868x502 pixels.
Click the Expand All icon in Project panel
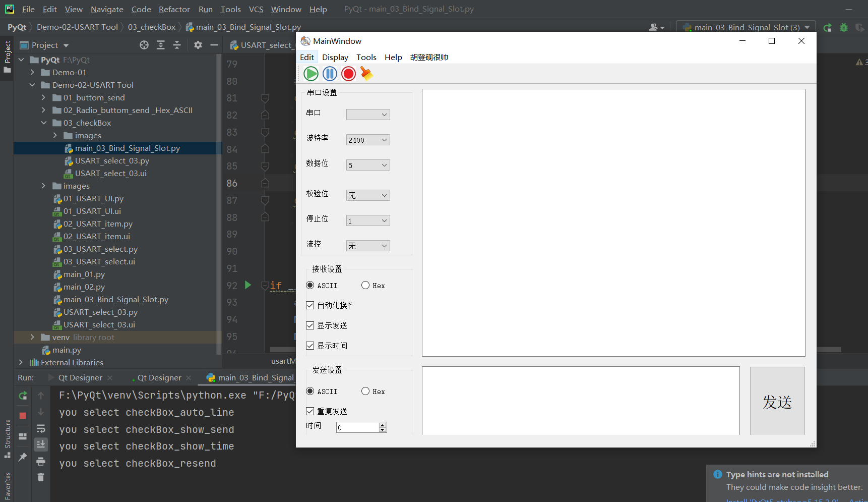161,45
